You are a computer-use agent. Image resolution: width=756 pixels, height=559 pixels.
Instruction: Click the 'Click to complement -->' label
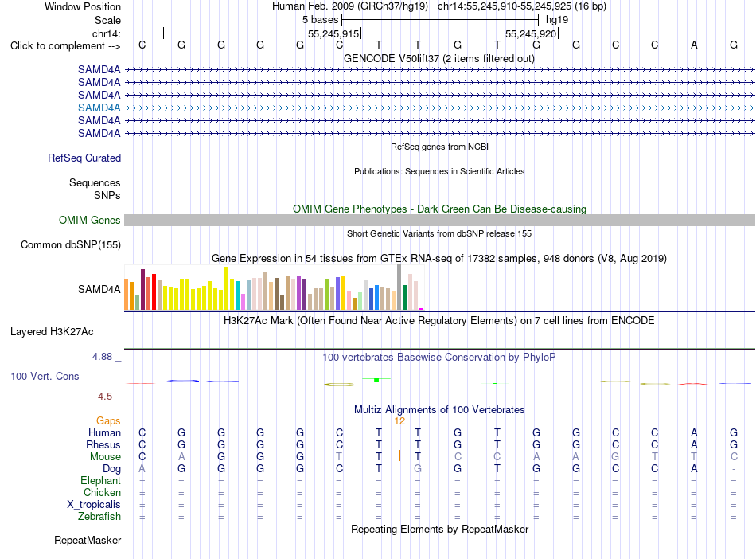[x=65, y=46]
